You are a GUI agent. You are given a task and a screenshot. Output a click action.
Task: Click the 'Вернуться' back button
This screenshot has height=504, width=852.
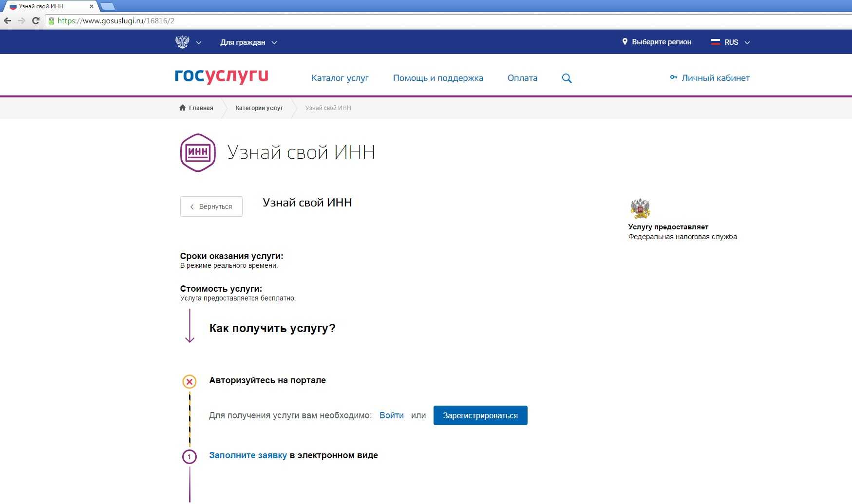211,206
